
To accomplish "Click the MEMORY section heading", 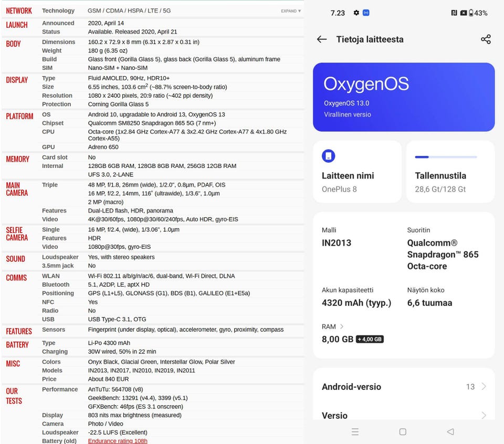I will click(17, 159).
